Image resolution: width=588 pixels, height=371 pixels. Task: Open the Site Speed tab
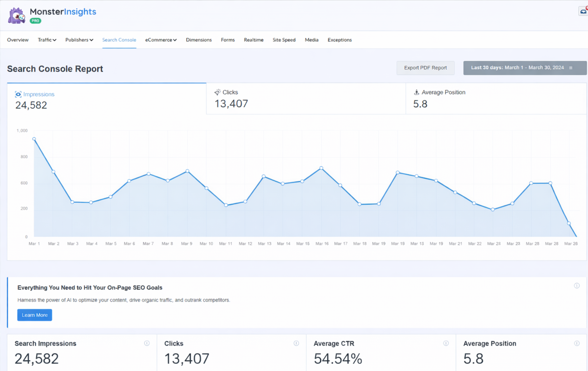(284, 40)
